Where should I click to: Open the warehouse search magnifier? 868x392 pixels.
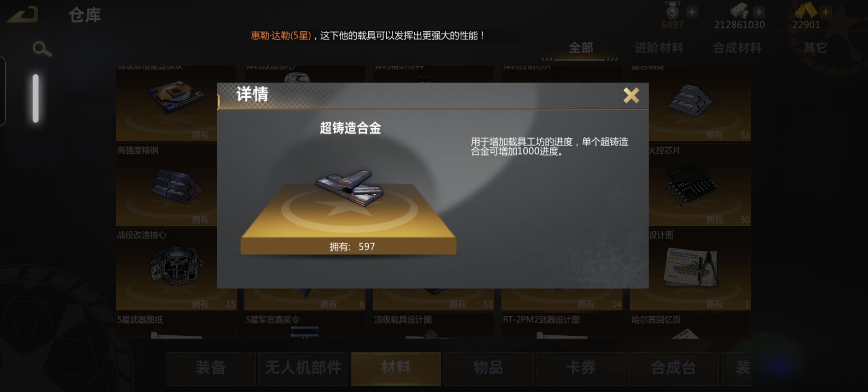click(42, 49)
